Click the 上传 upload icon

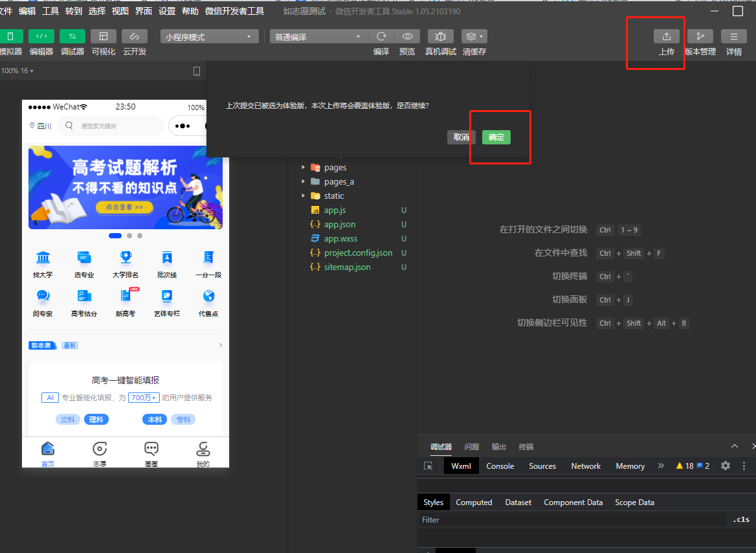point(667,36)
